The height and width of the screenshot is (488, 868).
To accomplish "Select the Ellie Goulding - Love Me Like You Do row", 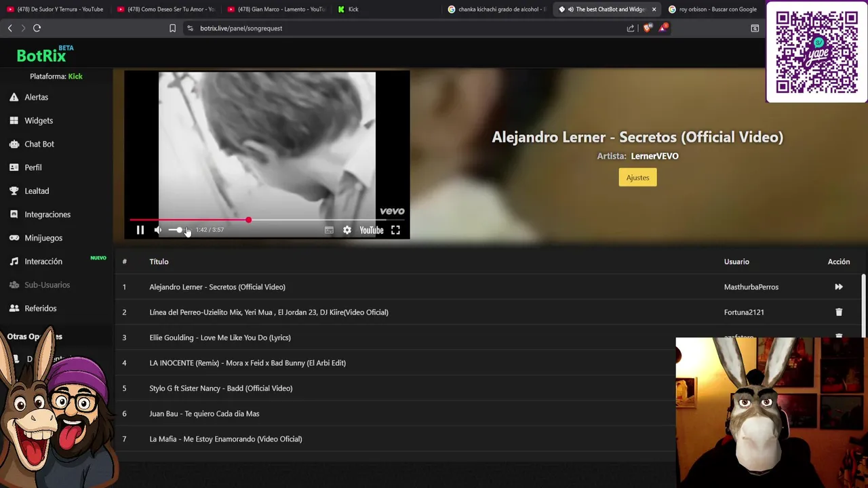I will pos(395,338).
